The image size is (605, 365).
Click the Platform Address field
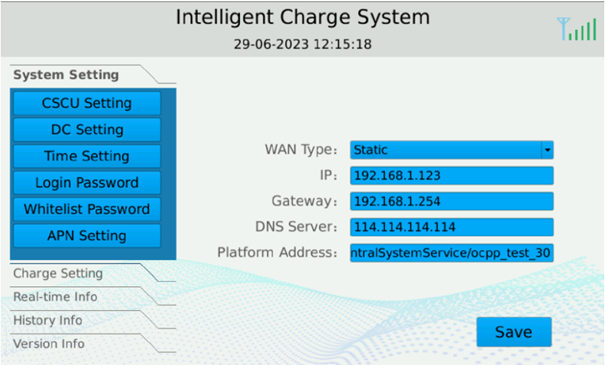click(452, 253)
